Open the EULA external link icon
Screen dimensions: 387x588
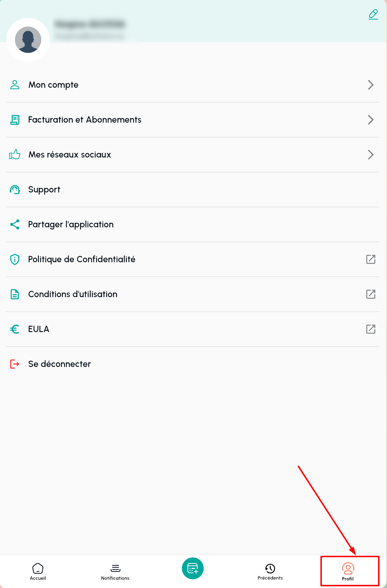coord(371,329)
